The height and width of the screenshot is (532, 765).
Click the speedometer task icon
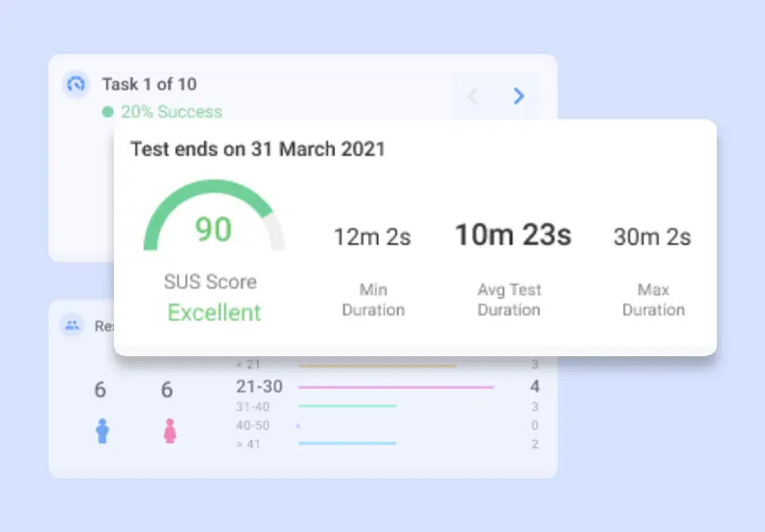pos(76,85)
